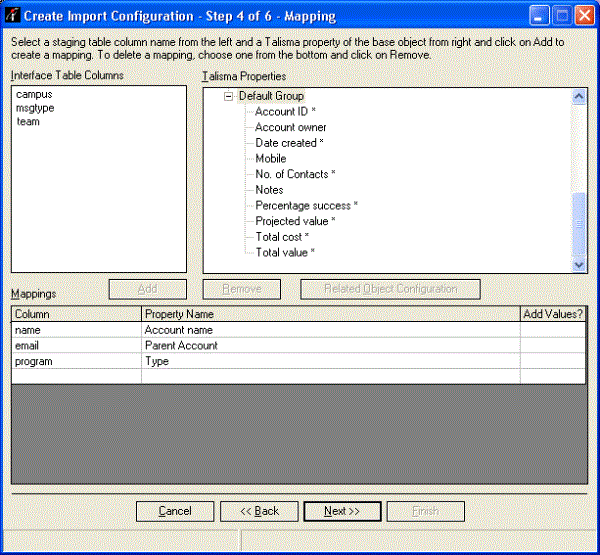
Task: Click the Type property cell
Action: pyautogui.click(x=331, y=361)
